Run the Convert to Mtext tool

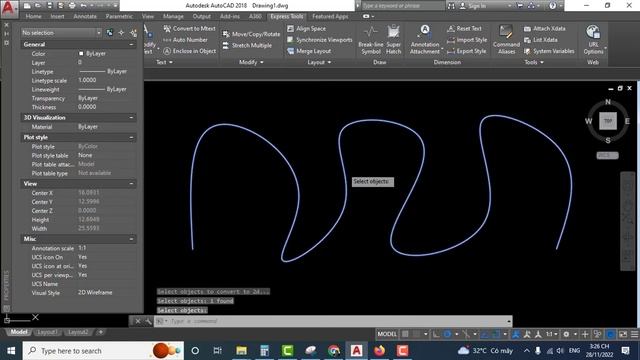pyautogui.click(x=189, y=29)
